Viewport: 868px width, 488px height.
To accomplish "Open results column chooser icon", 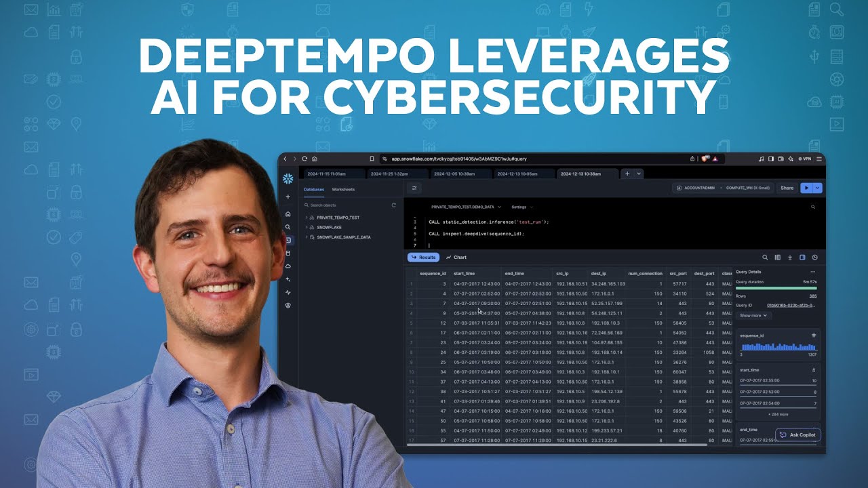I will click(778, 258).
